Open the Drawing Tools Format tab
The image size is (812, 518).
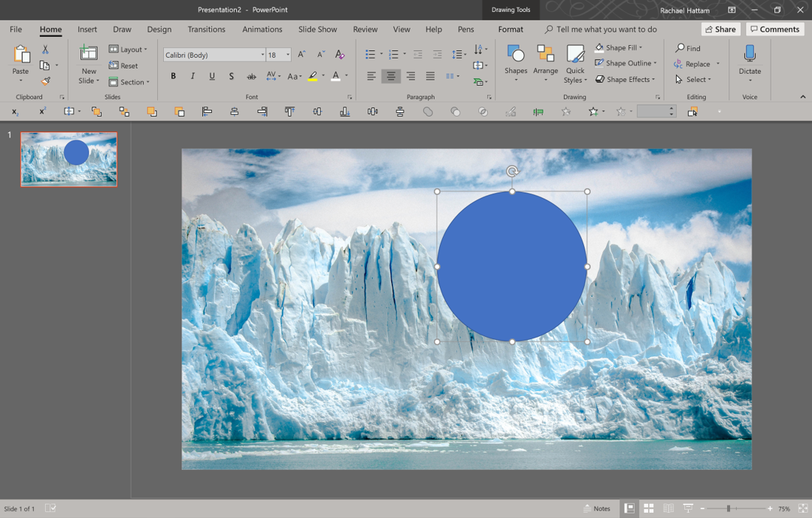point(511,29)
